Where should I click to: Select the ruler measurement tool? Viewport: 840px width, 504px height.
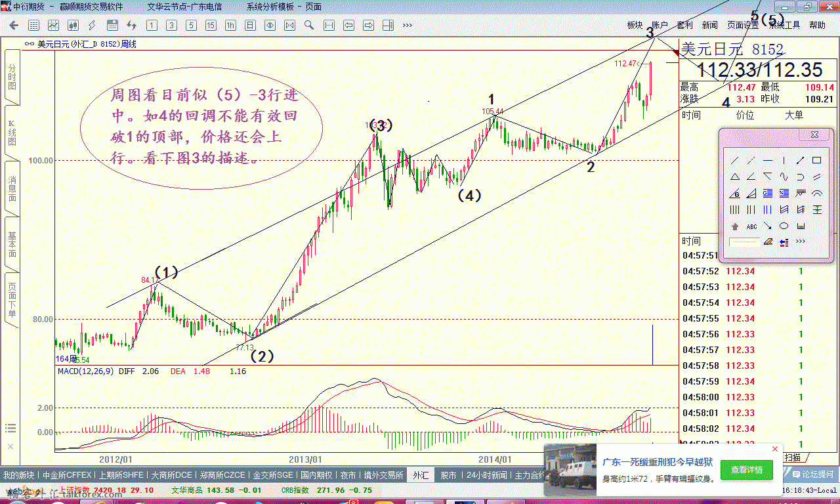click(x=801, y=226)
